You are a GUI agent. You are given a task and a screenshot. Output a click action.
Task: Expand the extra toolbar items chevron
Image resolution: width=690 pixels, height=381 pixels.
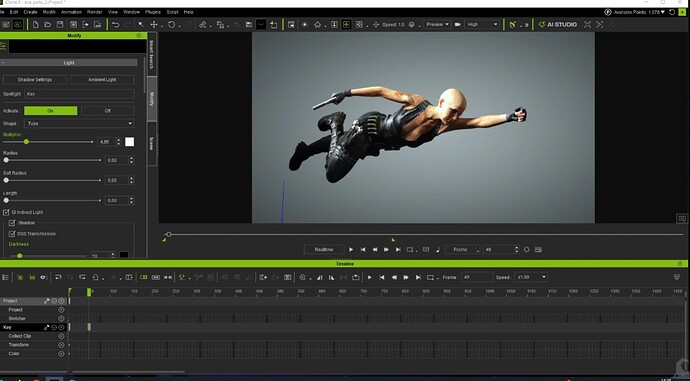click(527, 25)
